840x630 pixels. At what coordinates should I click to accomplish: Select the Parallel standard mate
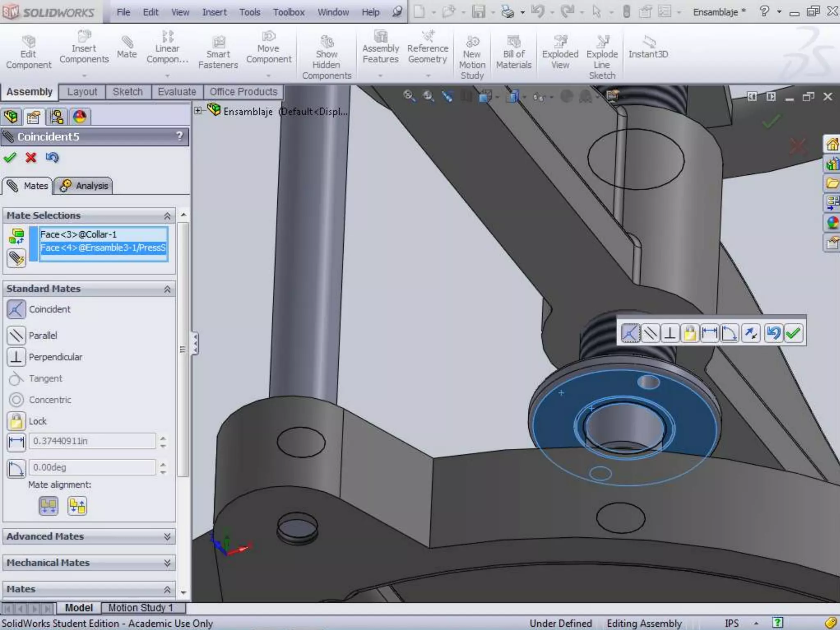16,336
